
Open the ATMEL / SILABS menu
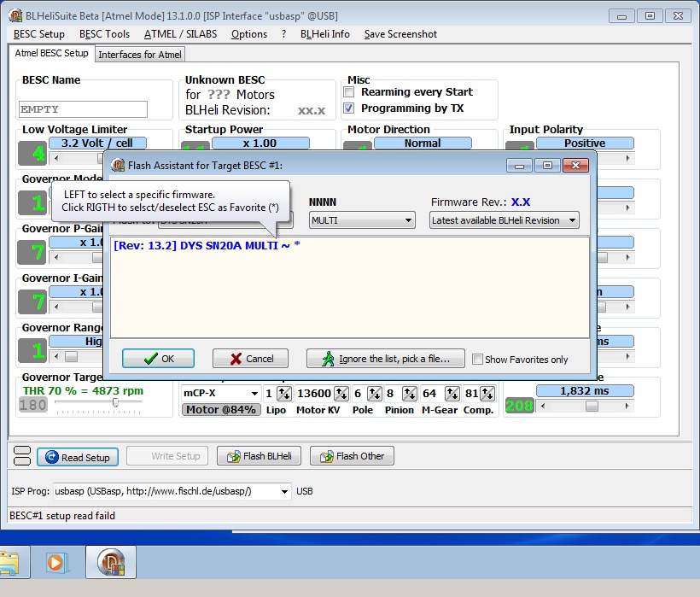point(180,34)
